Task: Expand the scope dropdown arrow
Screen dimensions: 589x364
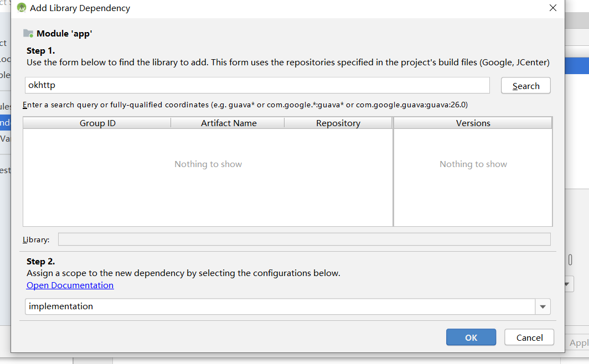Action: point(542,306)
